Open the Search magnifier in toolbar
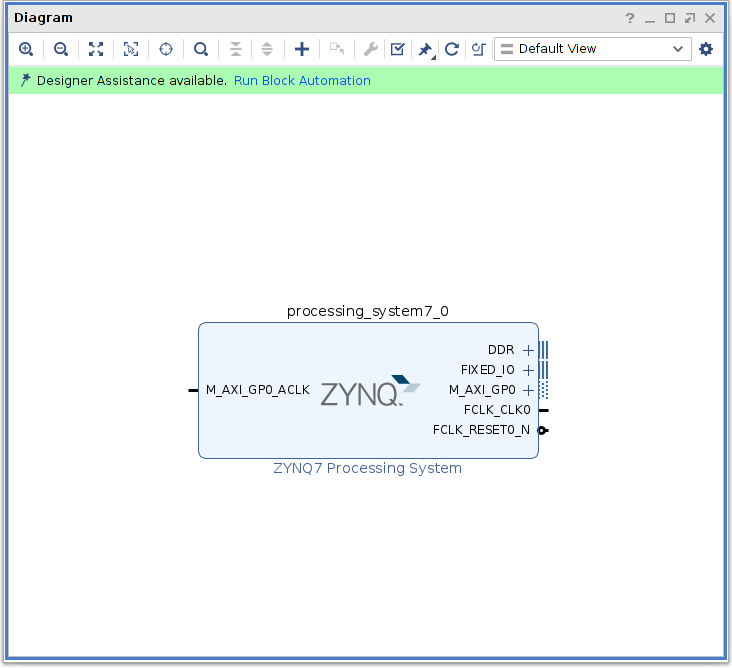732x668 pixels. [201, 49]
